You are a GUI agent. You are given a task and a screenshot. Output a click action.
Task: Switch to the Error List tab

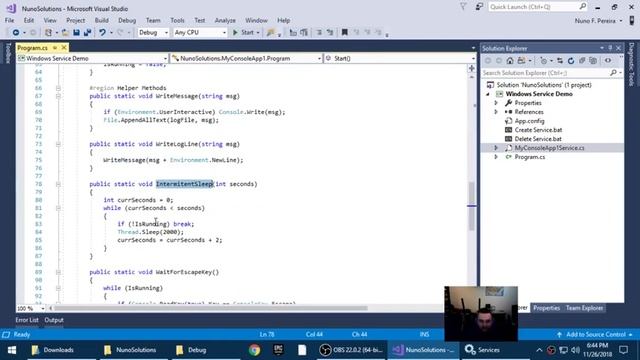tap(27, 320)
